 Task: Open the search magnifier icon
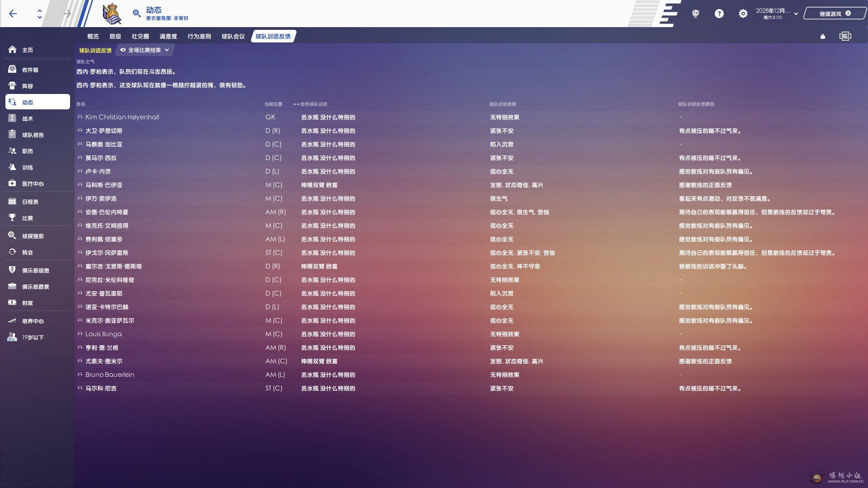137,14
